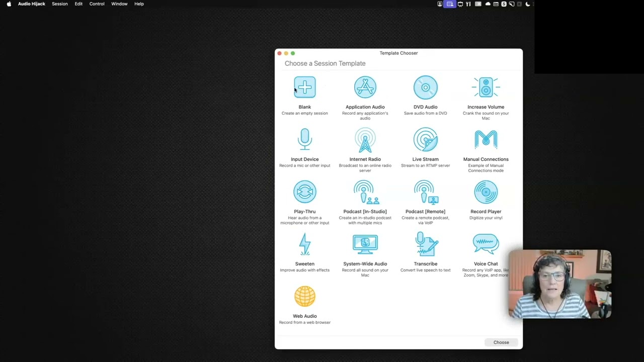Select the Increase Volume speaker icon
This screenshot has width=644, height=362.
point(486,87)
